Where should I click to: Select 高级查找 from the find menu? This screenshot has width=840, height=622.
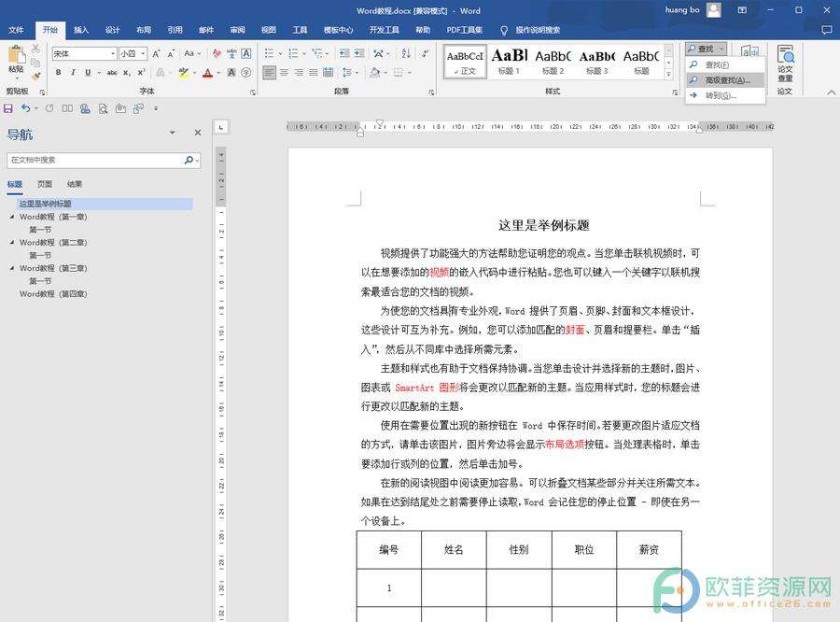pyautogui.click(x=727, y=80)
